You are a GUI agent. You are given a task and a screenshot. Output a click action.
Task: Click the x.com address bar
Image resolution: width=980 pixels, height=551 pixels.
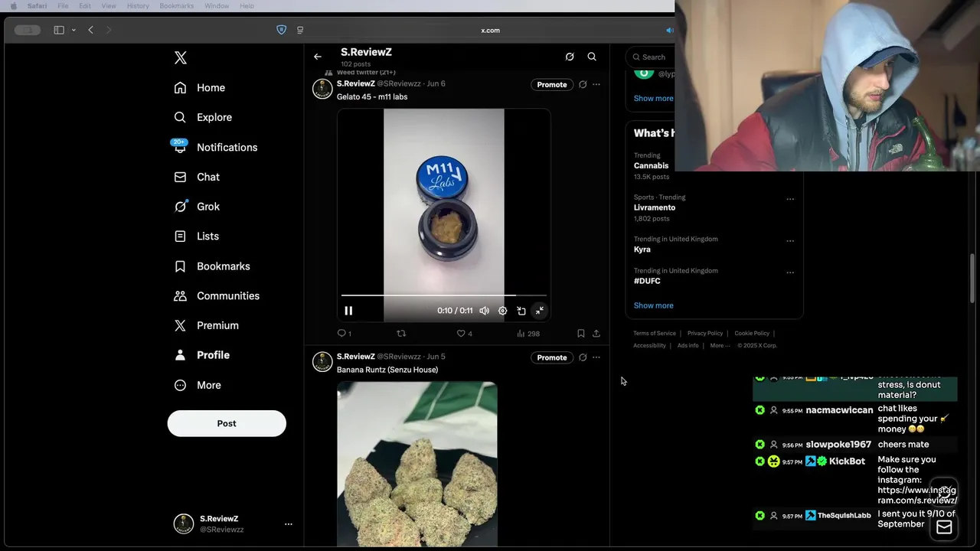490,31
